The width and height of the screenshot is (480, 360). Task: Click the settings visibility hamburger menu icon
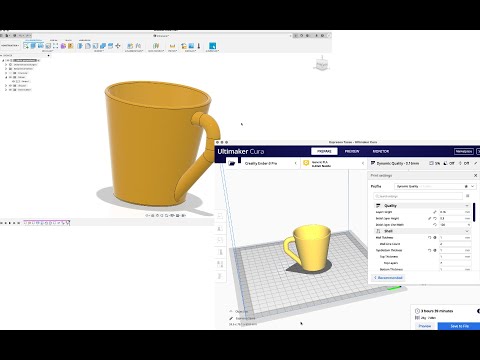[467, 196]
